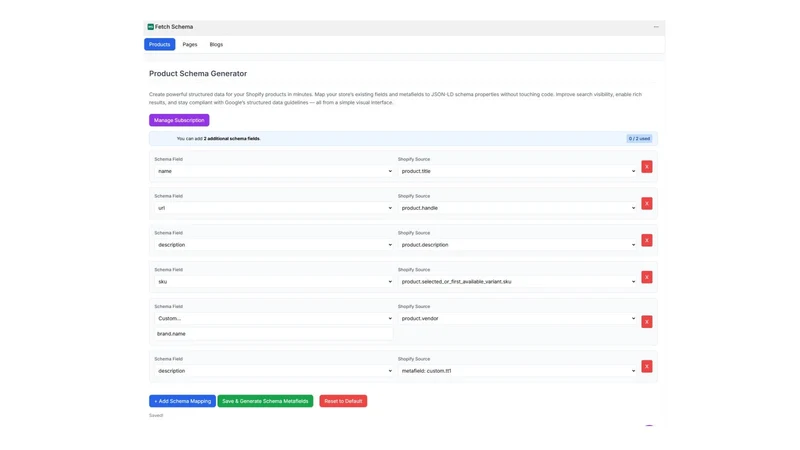Click the Reset to Default button

tap(343, 401)
